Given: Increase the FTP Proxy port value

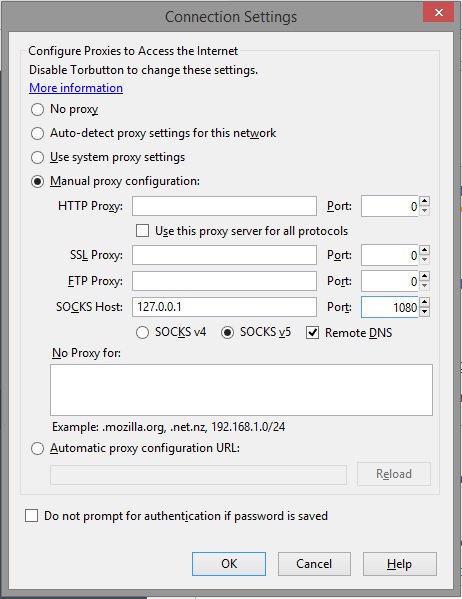Looking at the screenshot, I should (425, 276).
